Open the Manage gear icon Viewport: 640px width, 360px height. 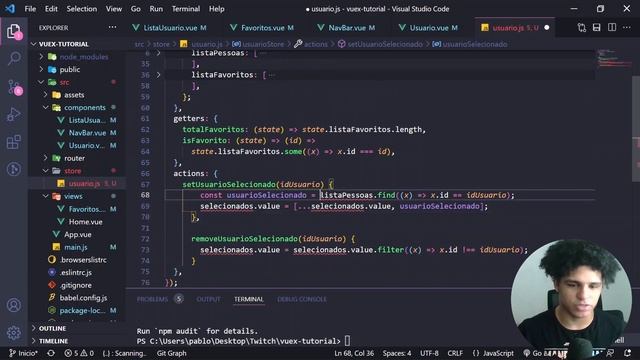point(13,333)
